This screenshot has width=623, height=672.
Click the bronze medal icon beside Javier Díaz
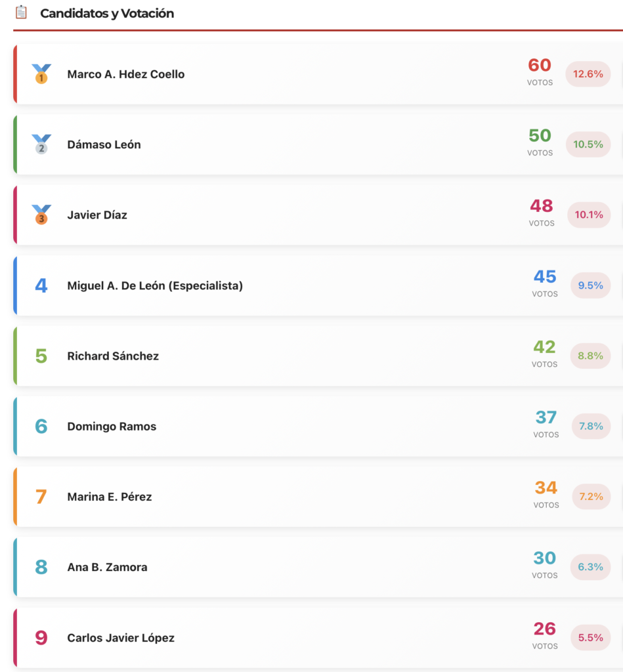click(x=41, y=215)
